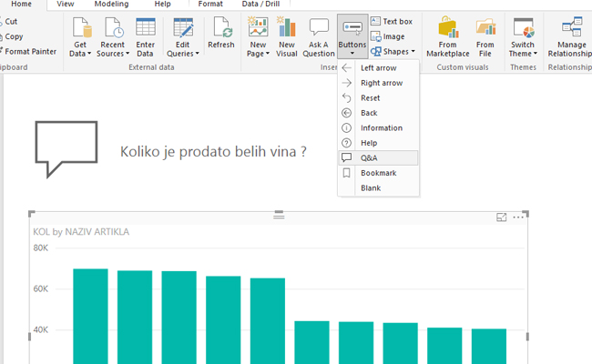
Task: Open chart More options ellipsis
Action: 518,217
